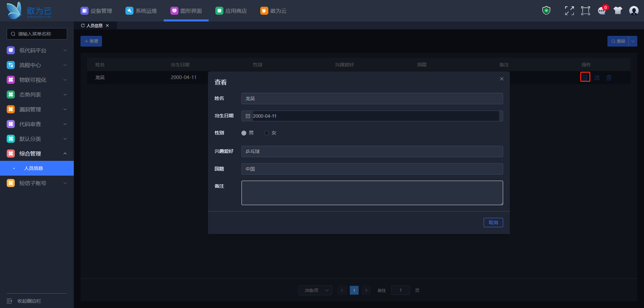This screenshot has height=308, width=644.
Task: Click the 出生日期 field showing 2000-04-11
Action: pos(372,116)
